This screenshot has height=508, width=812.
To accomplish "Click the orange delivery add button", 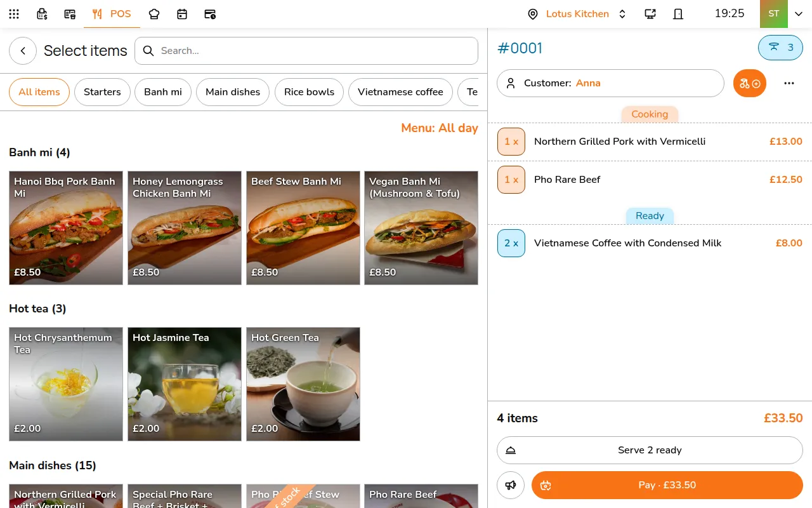I will click(750, 83).
